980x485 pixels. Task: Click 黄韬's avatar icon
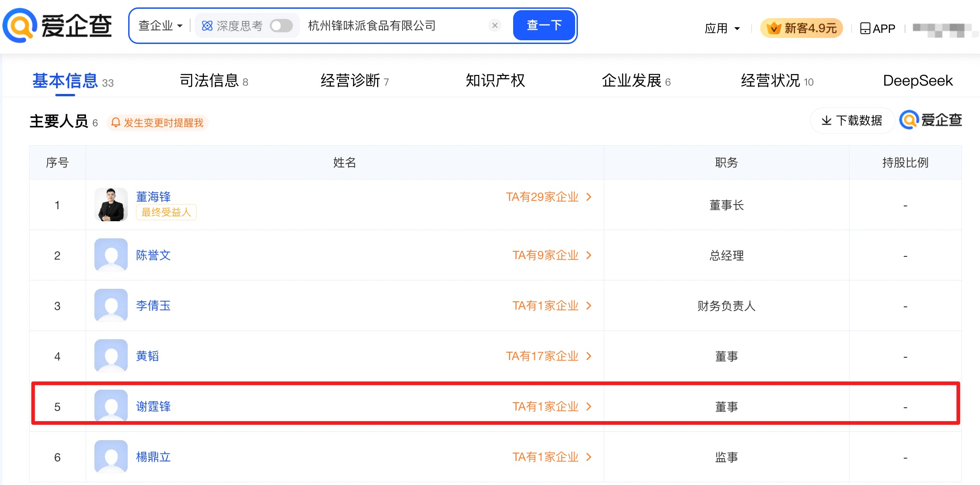click(x=111, y=356)
